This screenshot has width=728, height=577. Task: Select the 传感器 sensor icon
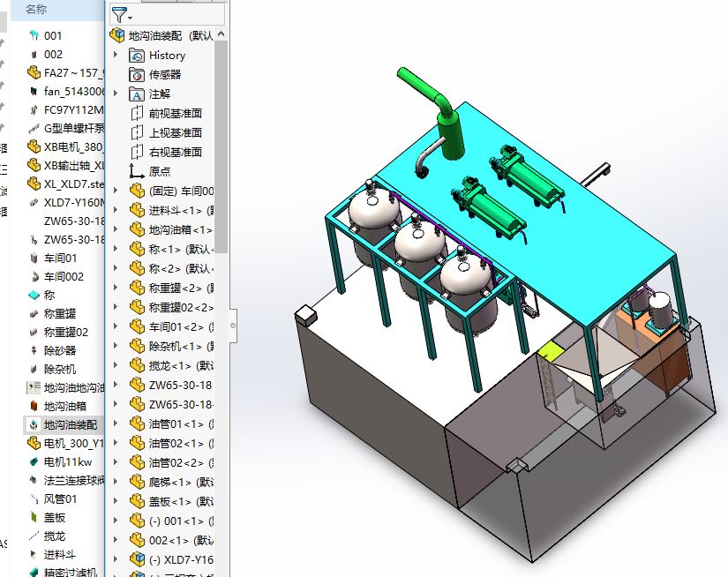pyautogui.click(x=137, y=75)
